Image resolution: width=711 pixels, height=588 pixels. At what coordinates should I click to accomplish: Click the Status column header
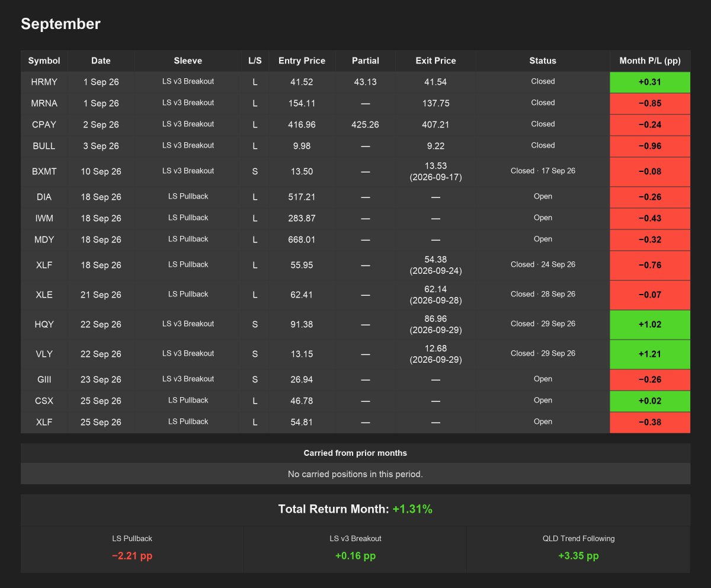pyautogui.click(x=543, y=60)
